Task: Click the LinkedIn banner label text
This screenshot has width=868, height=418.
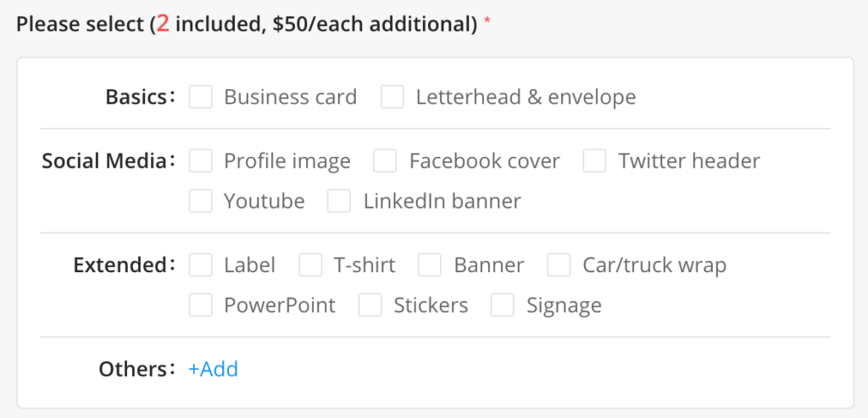Action: 442,201
